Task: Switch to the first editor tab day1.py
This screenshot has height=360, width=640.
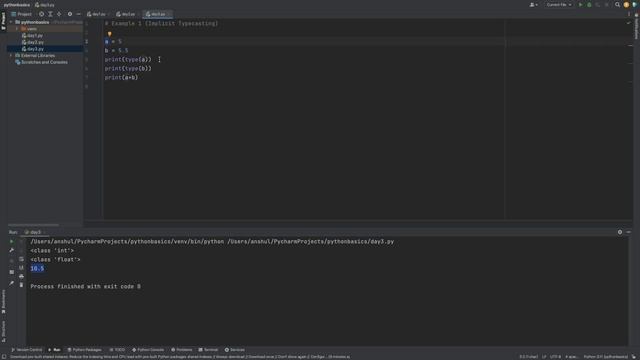Action: click(97, 14)
